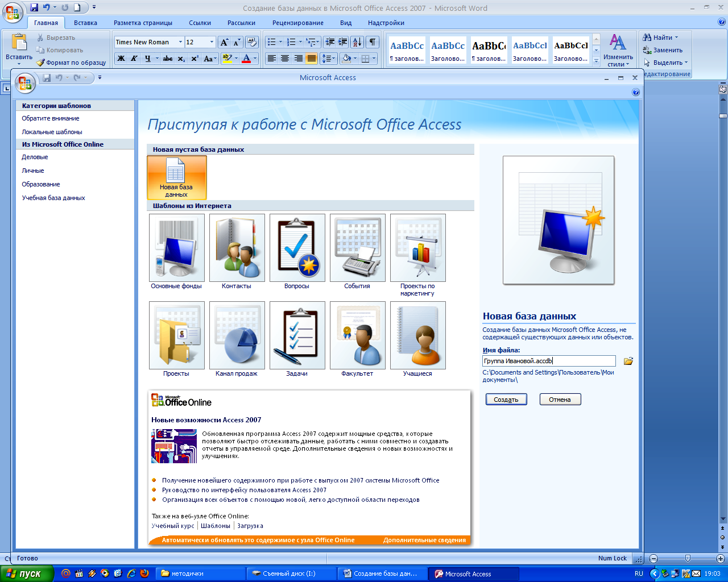Switch to методички taskbar window
The height and width of the screenshot is (582, 728).
click(200, 573)
